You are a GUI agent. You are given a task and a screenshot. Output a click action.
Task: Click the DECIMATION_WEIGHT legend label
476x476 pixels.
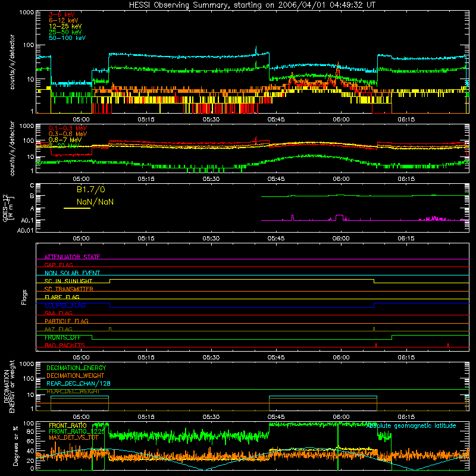(x=76, y=375)
